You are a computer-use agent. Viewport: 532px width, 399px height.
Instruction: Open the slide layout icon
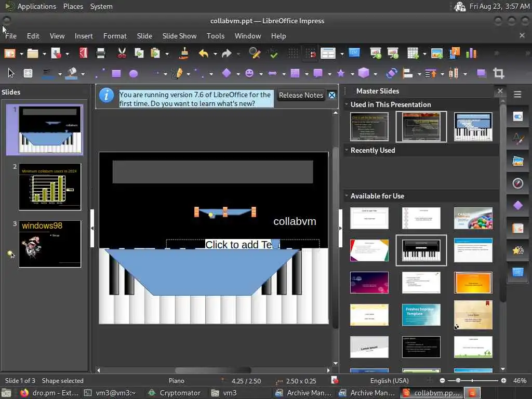[x=328, y=54]
